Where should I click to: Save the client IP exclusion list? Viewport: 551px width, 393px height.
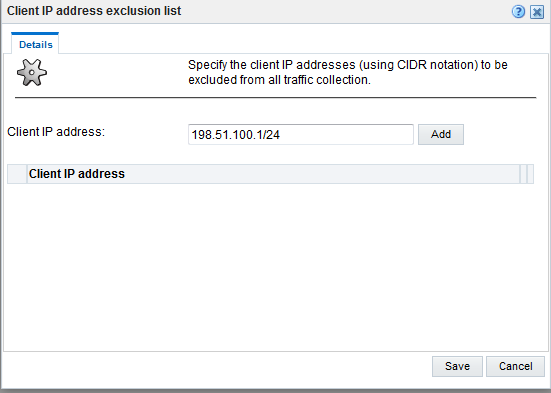click(x=457, y=366)
